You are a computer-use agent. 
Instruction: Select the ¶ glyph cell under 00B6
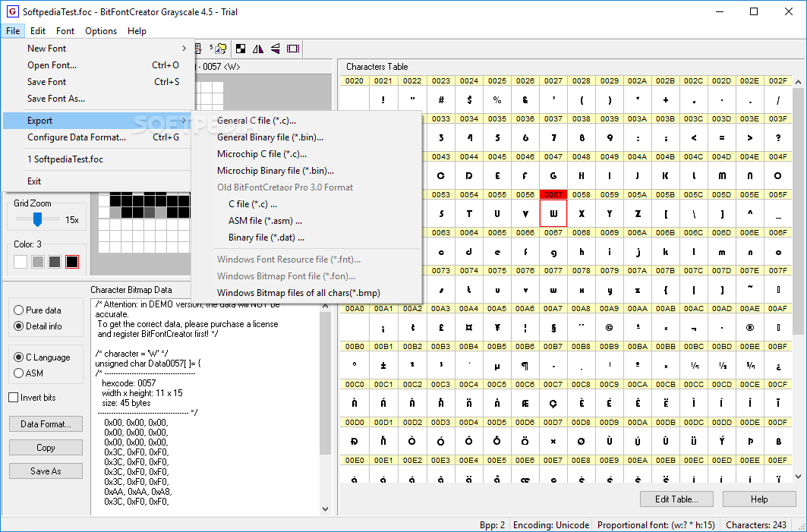[x=525, y=365]
